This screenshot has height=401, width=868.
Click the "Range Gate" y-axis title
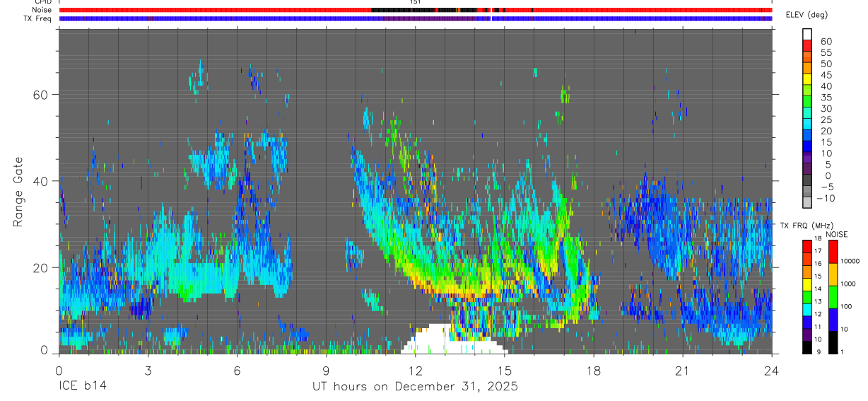(18, 192)
